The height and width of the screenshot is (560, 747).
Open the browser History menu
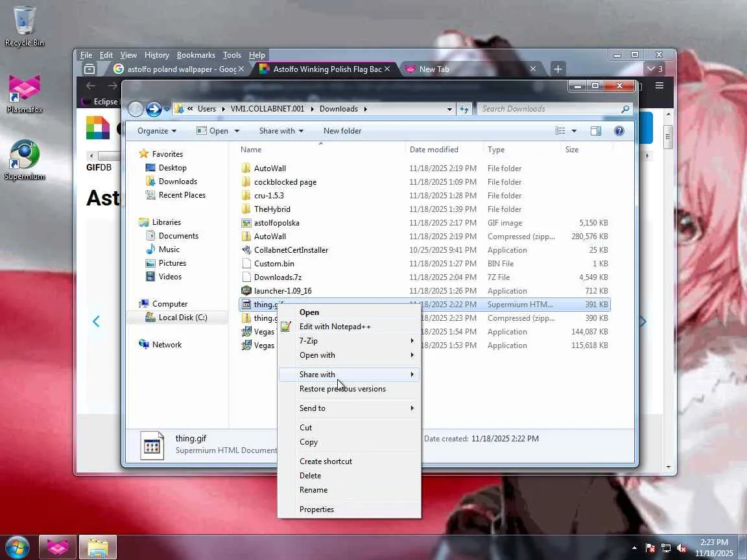point(156,55)
